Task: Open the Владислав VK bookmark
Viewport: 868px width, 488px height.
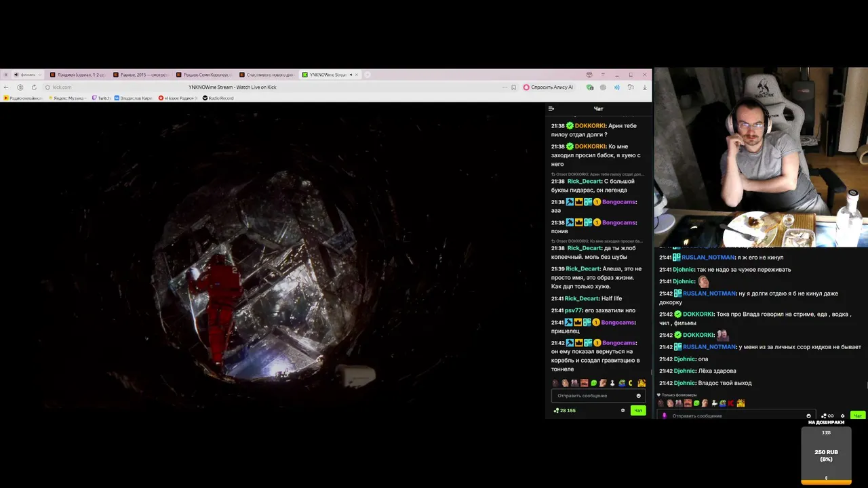Action: 133,98
